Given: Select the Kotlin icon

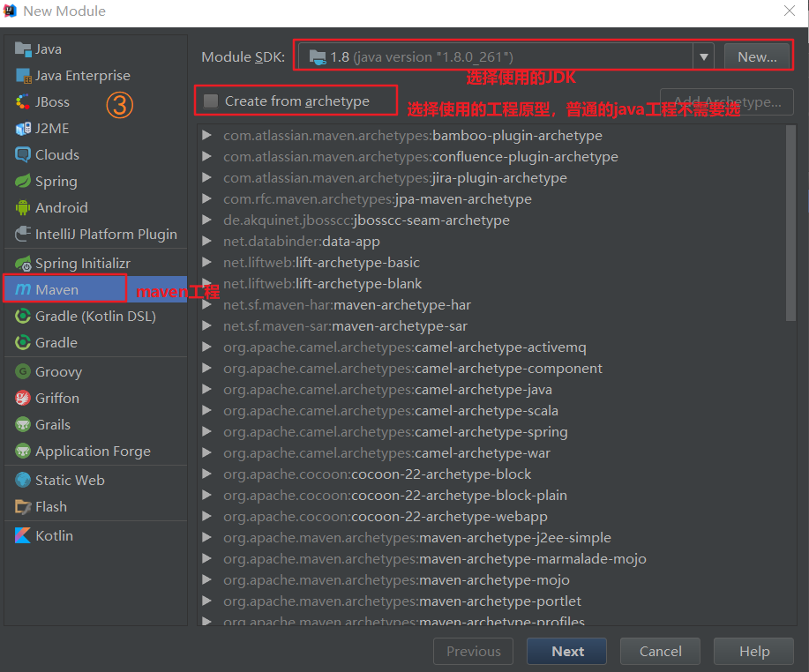Looking at the screenshot, I should 23,535.
